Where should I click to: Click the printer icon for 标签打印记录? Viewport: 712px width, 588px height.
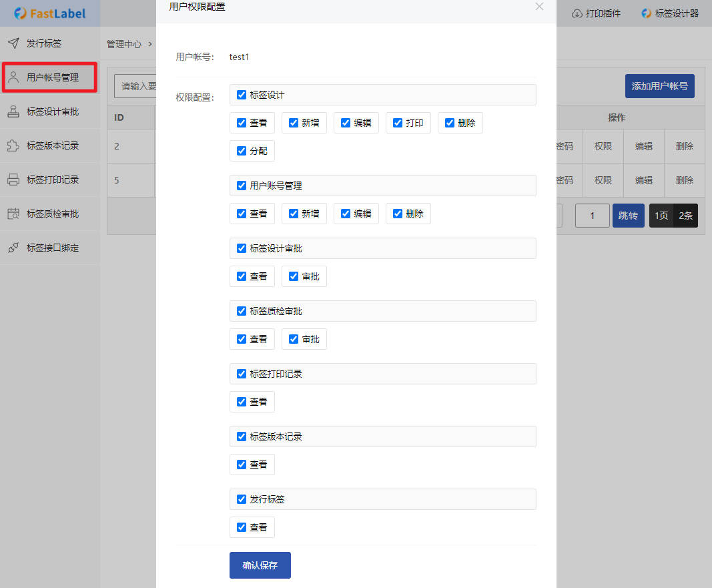point(13,180)
